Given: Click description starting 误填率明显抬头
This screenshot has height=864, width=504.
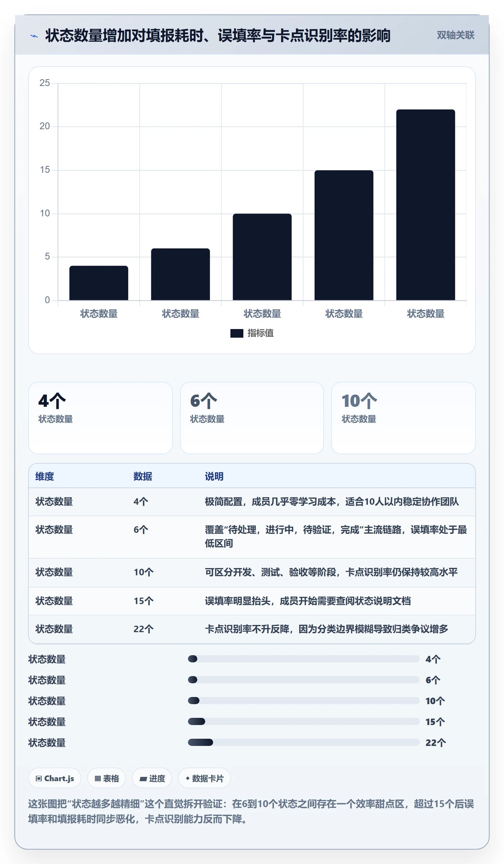Looking at the screenshot, I should pyautogui.click(x=308, y=601).
